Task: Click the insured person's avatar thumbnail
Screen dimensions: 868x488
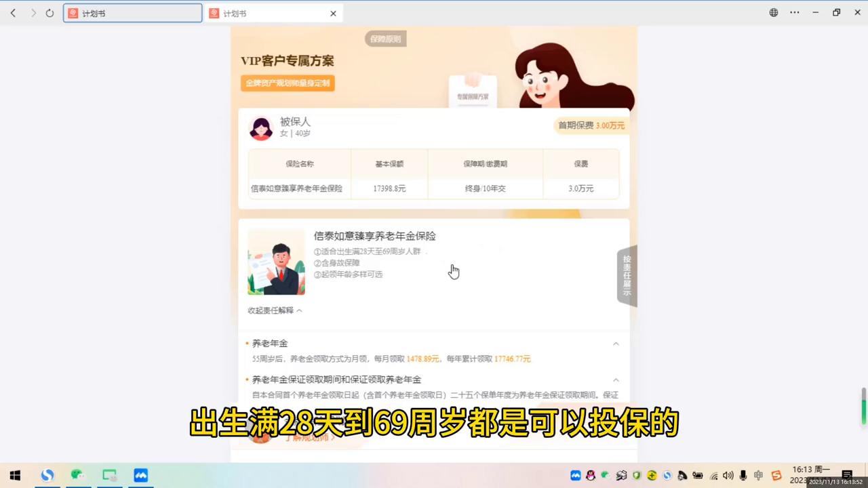Action: point(261,127)
